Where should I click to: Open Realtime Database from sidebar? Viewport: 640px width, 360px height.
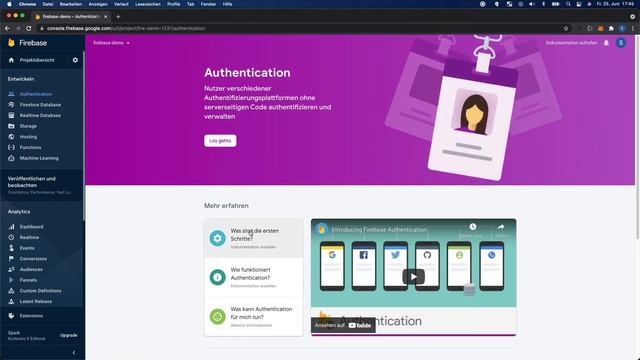tap(40, 116)
